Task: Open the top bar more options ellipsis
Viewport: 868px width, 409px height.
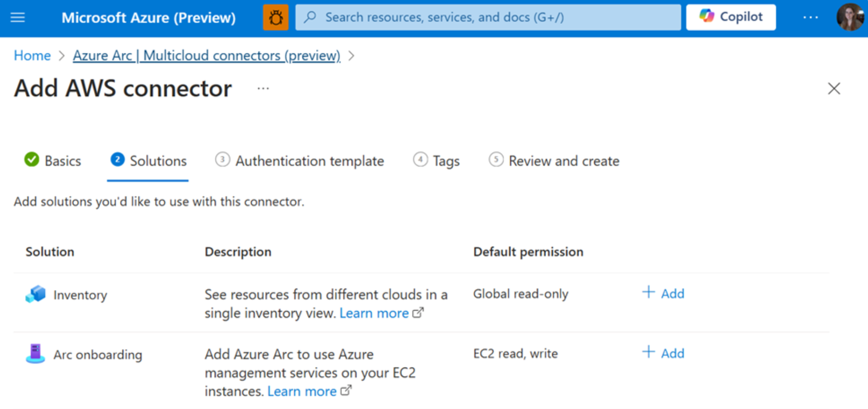Action: [810, 18]
